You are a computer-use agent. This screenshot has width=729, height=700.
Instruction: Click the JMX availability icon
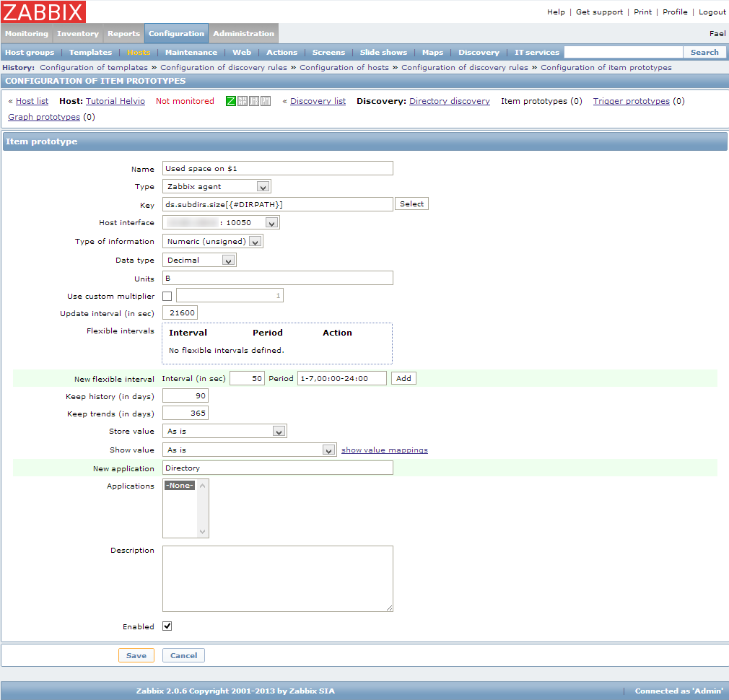tap(254, 101)
